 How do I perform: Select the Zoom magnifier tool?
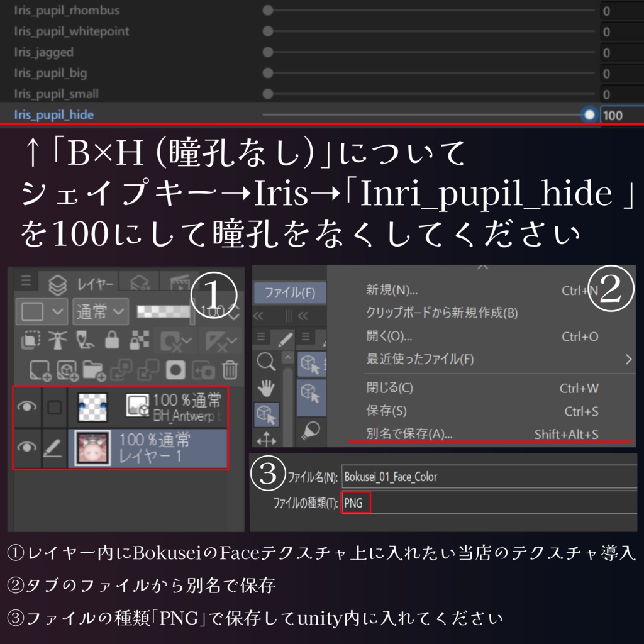tap(267, 362)
